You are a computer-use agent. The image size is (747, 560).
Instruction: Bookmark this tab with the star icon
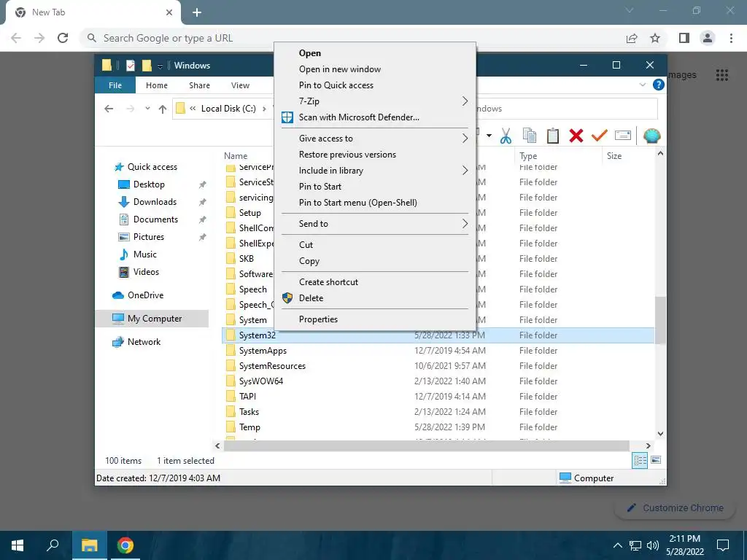pyautogui.click(x=655, y=38)
